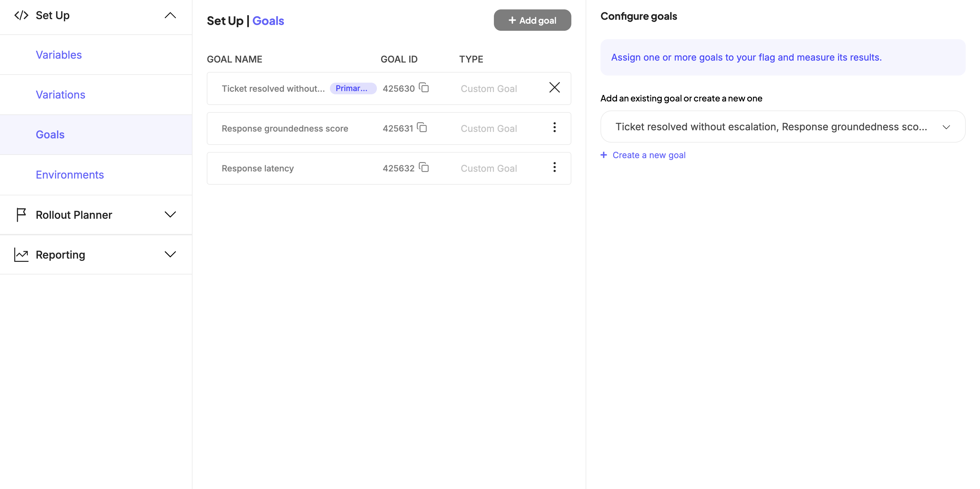Viewport: 980px width, 489px height.
Task: Open the Environments page
Action: click(x=70, y=175)
